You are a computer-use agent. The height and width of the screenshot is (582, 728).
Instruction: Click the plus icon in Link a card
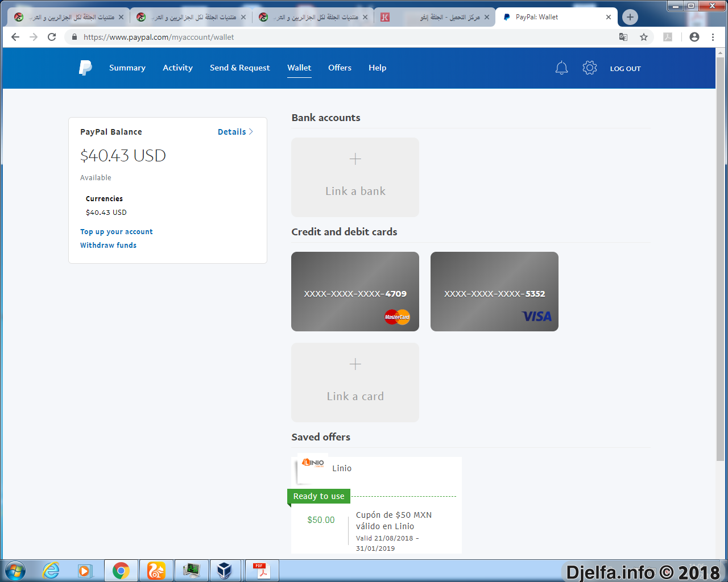click(x=355, y=364)
